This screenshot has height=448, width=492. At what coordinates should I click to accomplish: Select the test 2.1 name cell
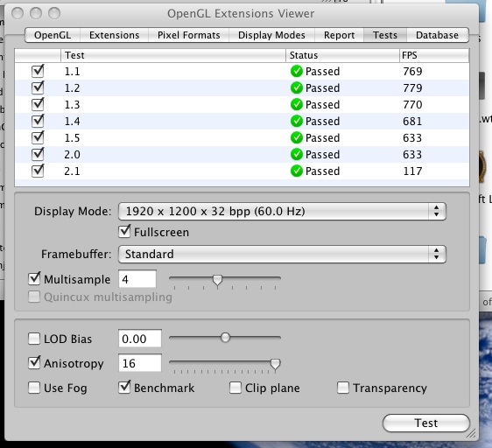click(x=72, y=171)
